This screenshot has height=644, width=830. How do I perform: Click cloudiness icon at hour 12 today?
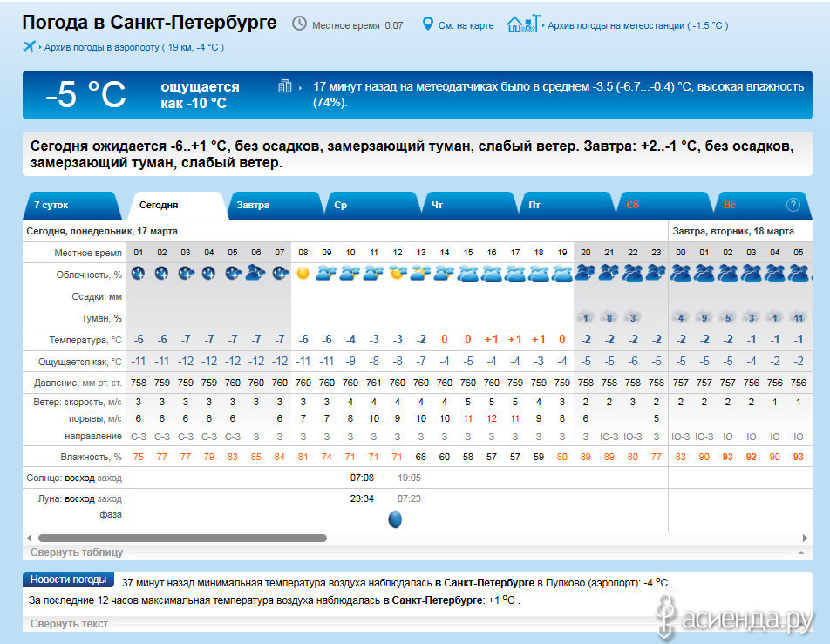(x=397, y=273)
